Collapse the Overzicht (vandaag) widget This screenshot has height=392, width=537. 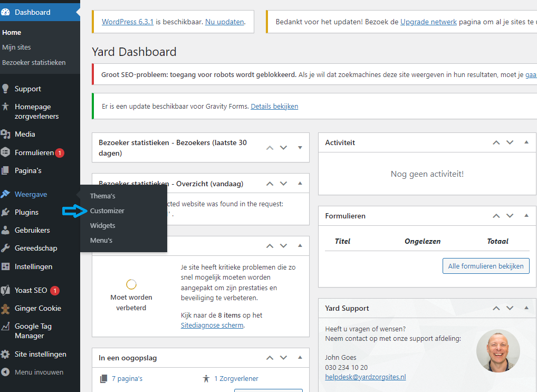coord(300,183)
